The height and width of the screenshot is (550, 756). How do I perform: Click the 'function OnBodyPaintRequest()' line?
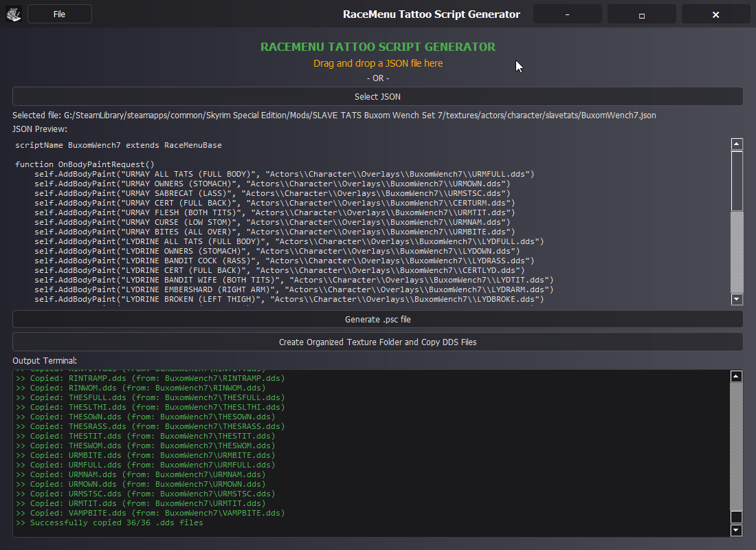pyautogui.click(x=85, y=164)
